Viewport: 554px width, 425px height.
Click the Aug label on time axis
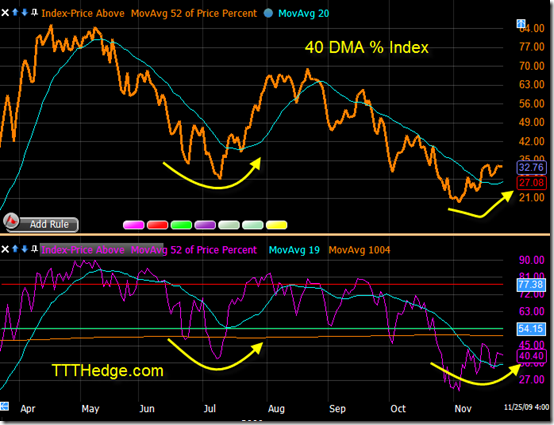276,409
